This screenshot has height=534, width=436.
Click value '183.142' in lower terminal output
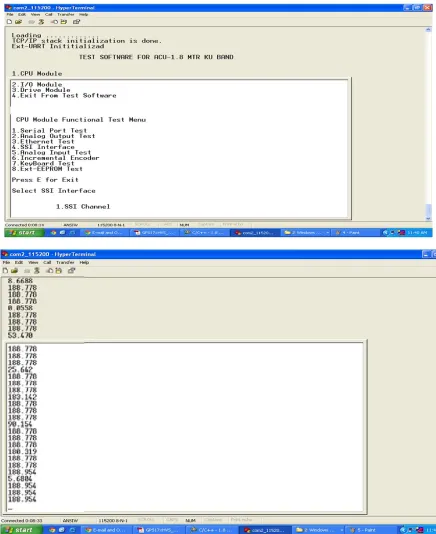tap(22, 397)
